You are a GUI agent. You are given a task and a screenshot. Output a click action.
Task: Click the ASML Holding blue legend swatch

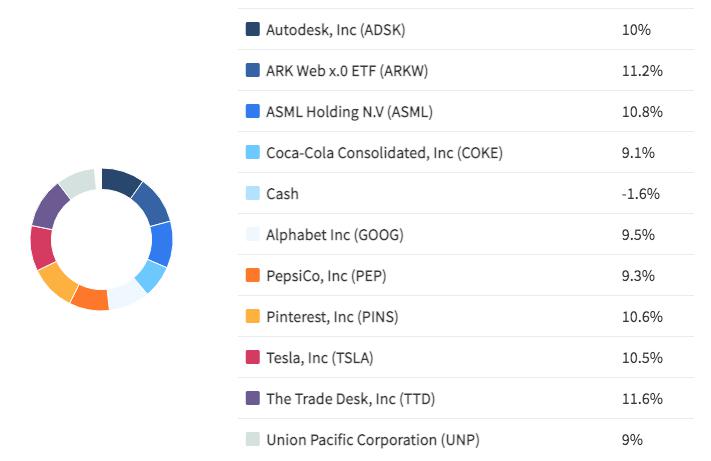pos(253,112)
